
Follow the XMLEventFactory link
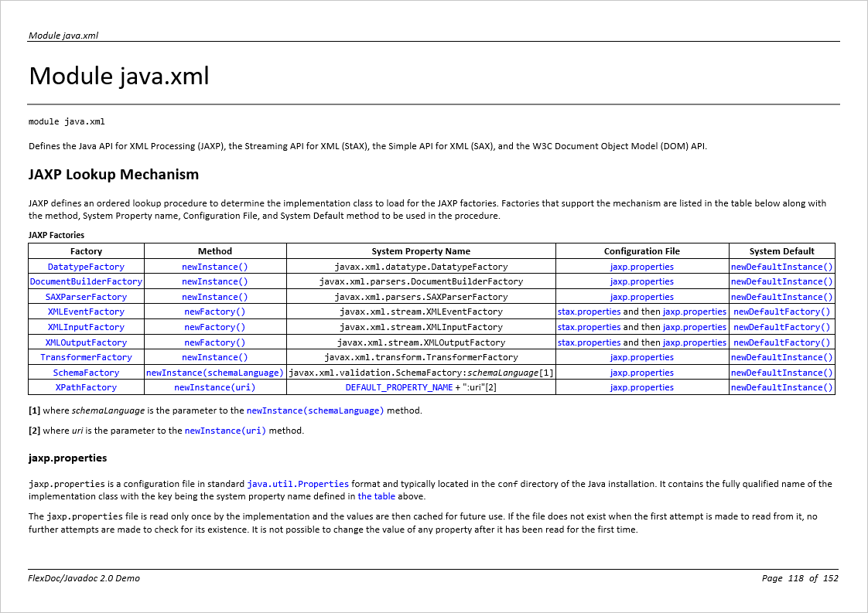86,312
